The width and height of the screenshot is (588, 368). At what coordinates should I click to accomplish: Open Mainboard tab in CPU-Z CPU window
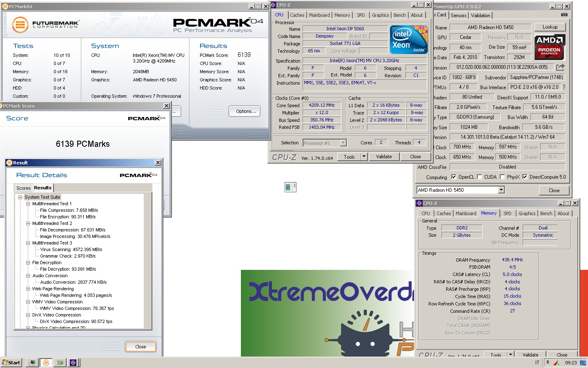319,15
